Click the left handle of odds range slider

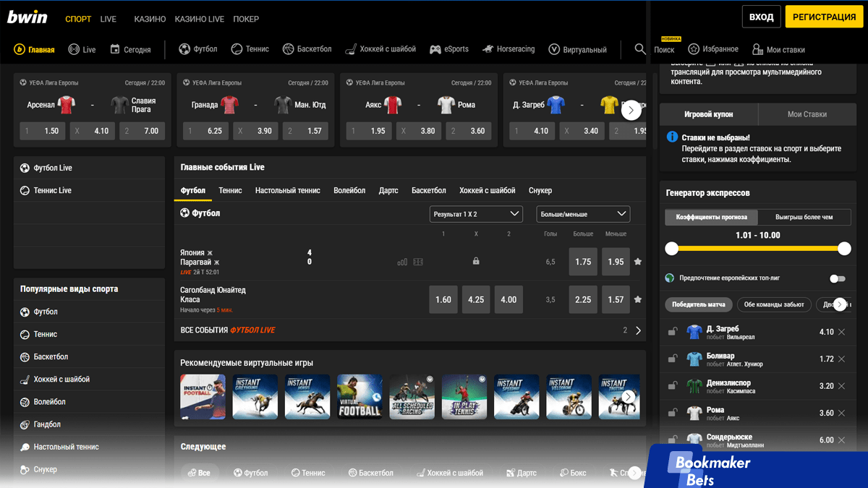[x=672, y=249]
